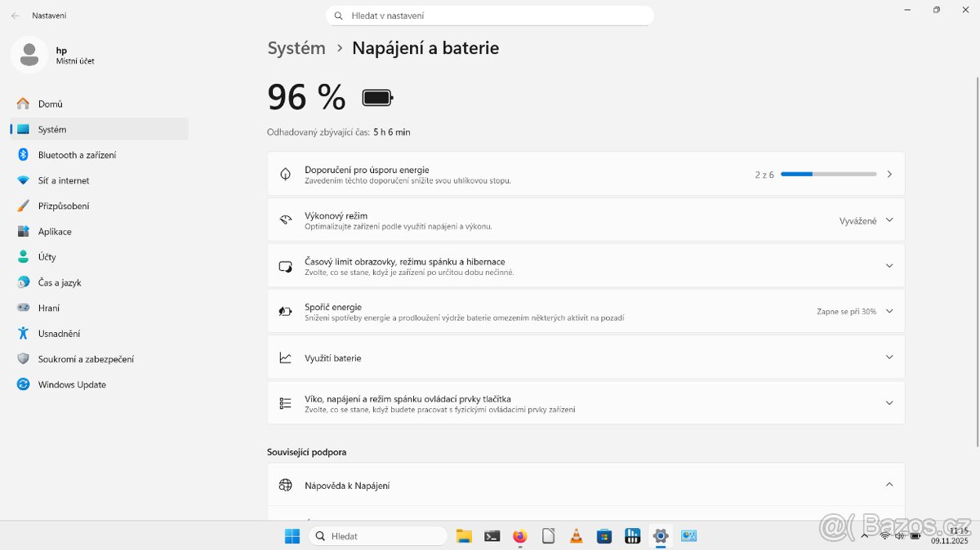Click the hp account avatar in the sidebar
The height and width of the screenshot is (550, 980).
[29, 55]
